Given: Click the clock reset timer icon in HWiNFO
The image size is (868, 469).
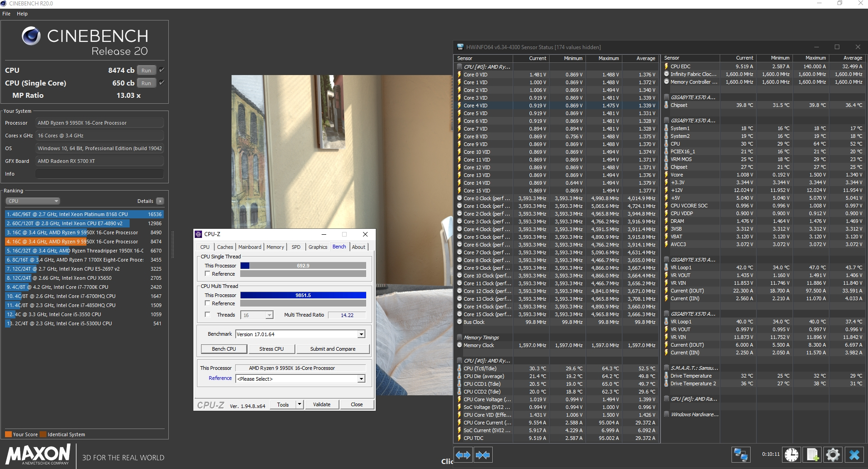Looking at the screenshot, I should [792, 454].
